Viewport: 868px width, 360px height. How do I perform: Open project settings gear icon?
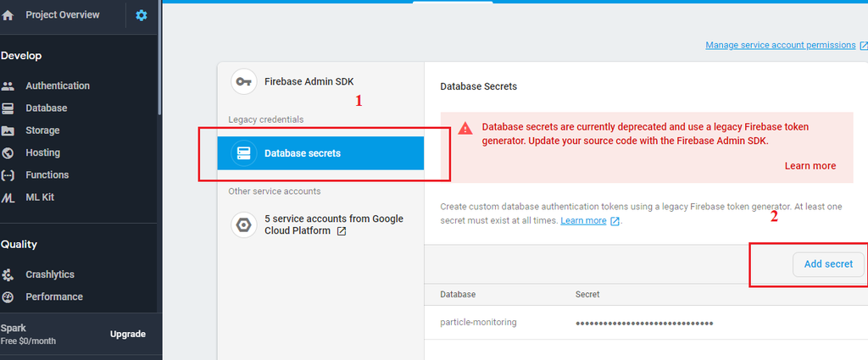(x=141, y=15)
